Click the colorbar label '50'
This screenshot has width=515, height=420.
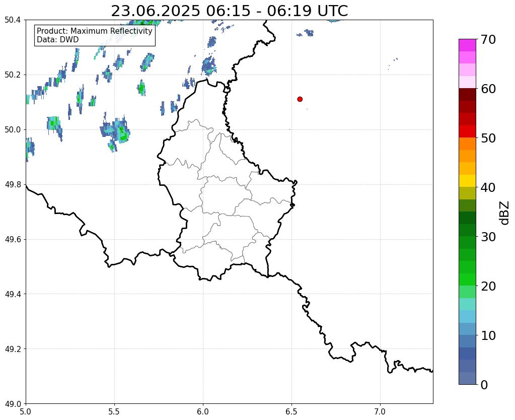click(488, 138)
